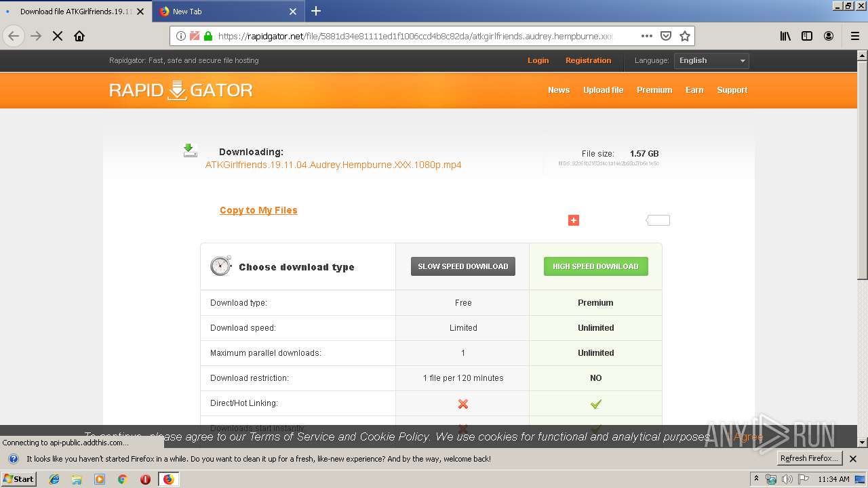Image resolution: width=868 pixels, height=488 pixels.
Task: Click the Login link
Action: point(538,60)
